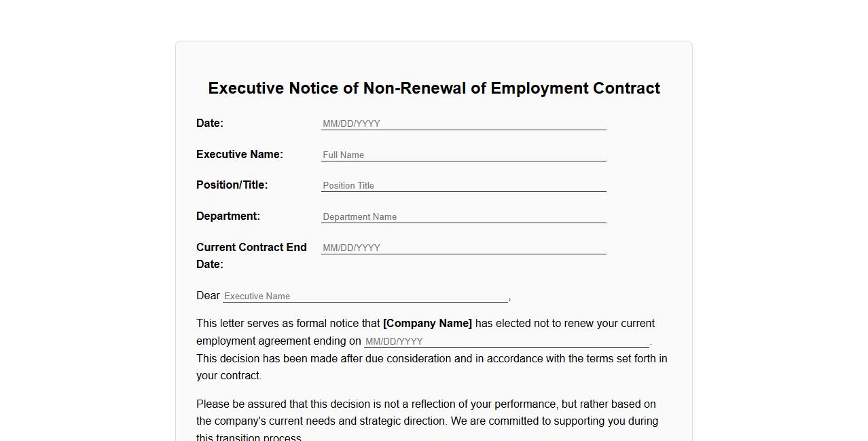Click the Executive Name Full Name field

(464, 155)
